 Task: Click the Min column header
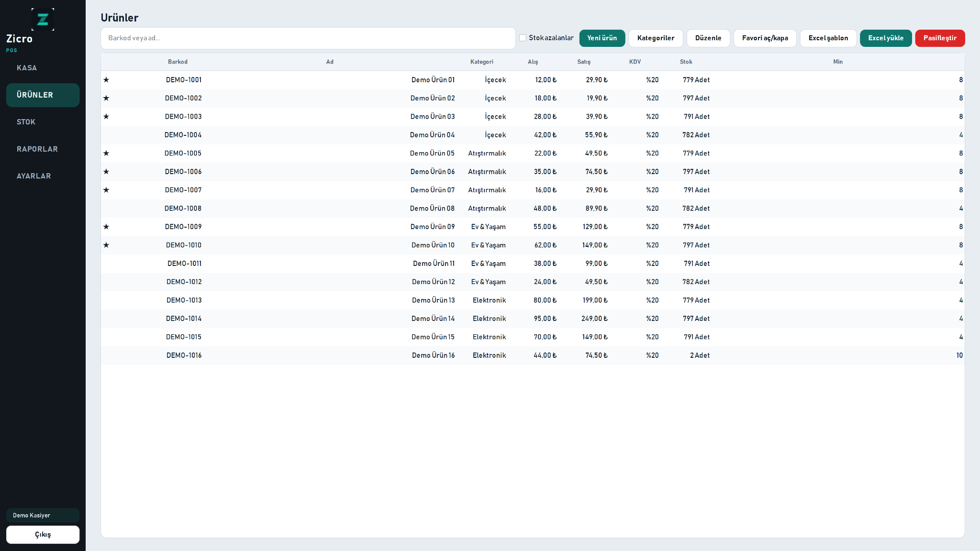tap(838, 62)
